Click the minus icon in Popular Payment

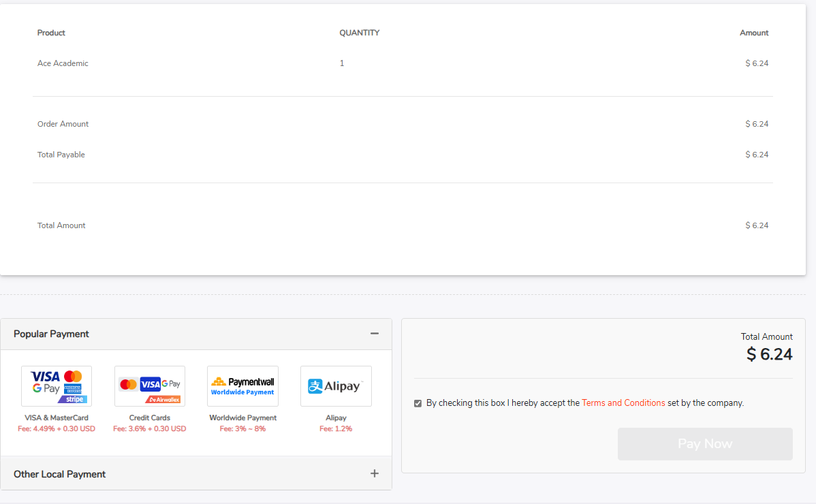click(x=374, y=334)
